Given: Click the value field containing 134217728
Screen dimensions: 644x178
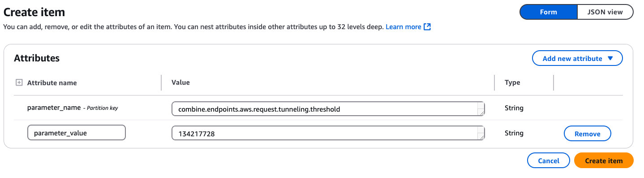Looking at the screenshot, I should 328,133.
